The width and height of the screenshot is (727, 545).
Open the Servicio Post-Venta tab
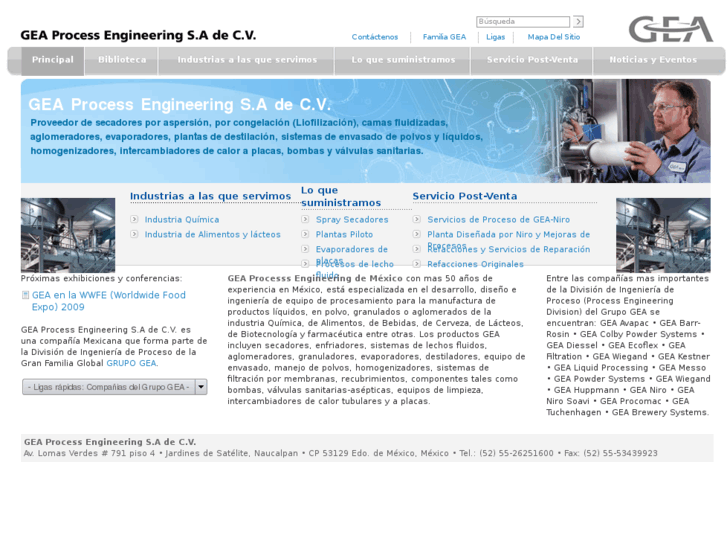coord(532,60)
